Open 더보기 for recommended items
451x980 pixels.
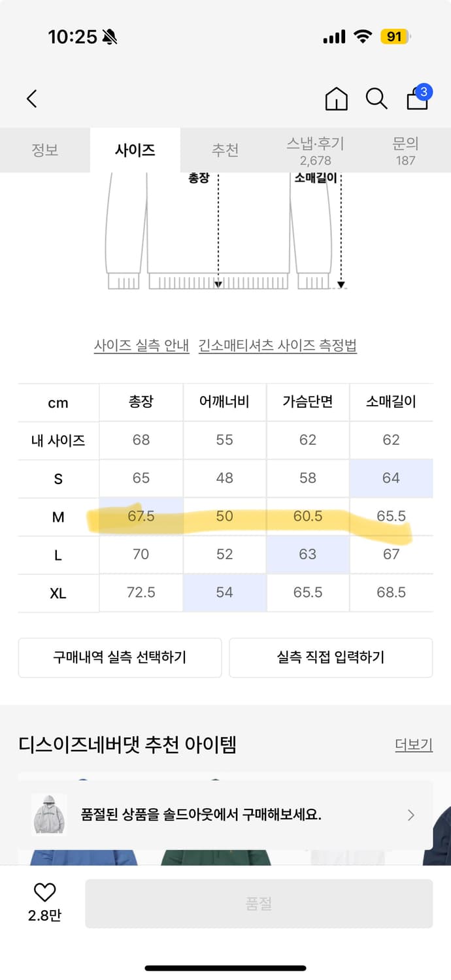pyautogui.click(x=413, y=745)
